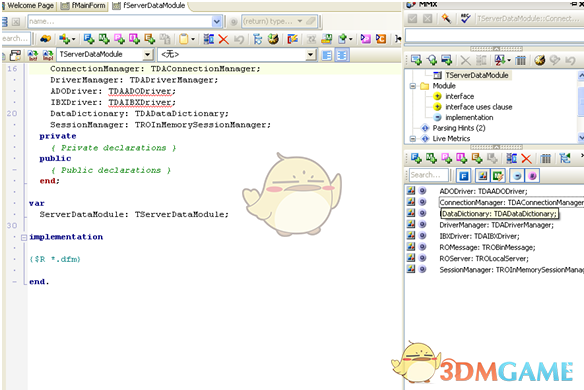
Task: Click the Add Method icon in MMX members toolbar
Action: [x=431, y=158]
